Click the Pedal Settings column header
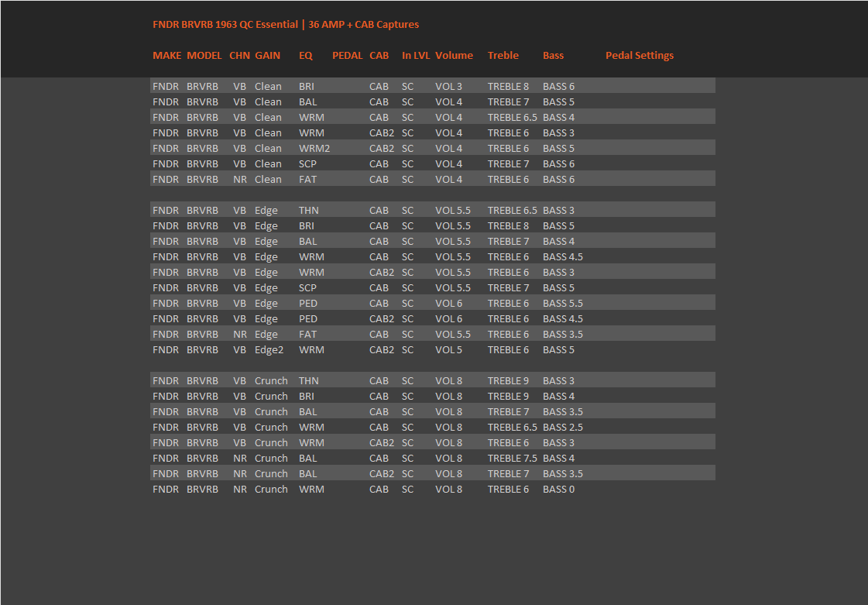This screenshot has height=605, width=868. 640,56
